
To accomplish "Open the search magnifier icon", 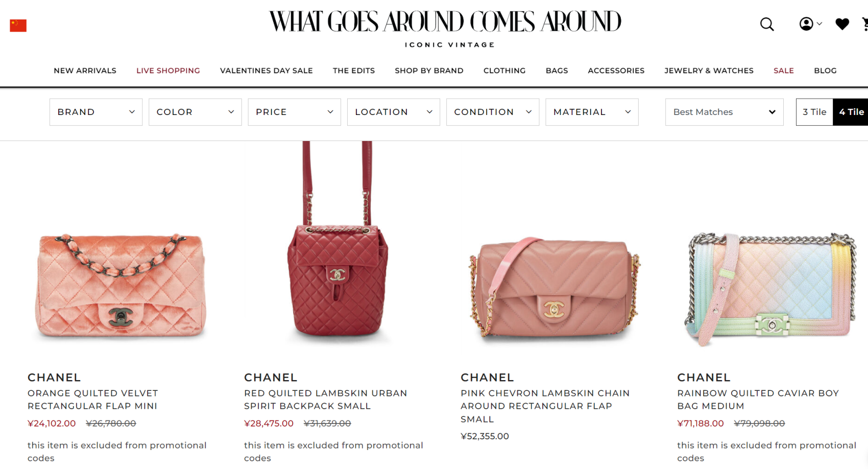I will 767,24.
